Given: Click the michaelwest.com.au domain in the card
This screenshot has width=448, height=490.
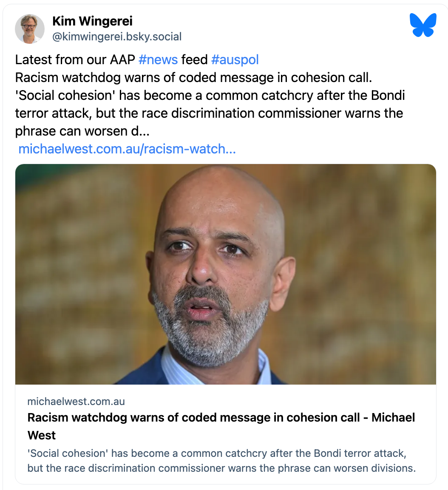Looking at the screenshot, I should pos(76,401).
